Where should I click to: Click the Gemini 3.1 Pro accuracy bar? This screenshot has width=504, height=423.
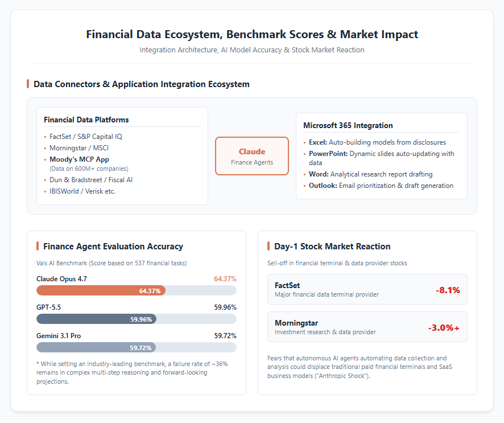point(137,347)
